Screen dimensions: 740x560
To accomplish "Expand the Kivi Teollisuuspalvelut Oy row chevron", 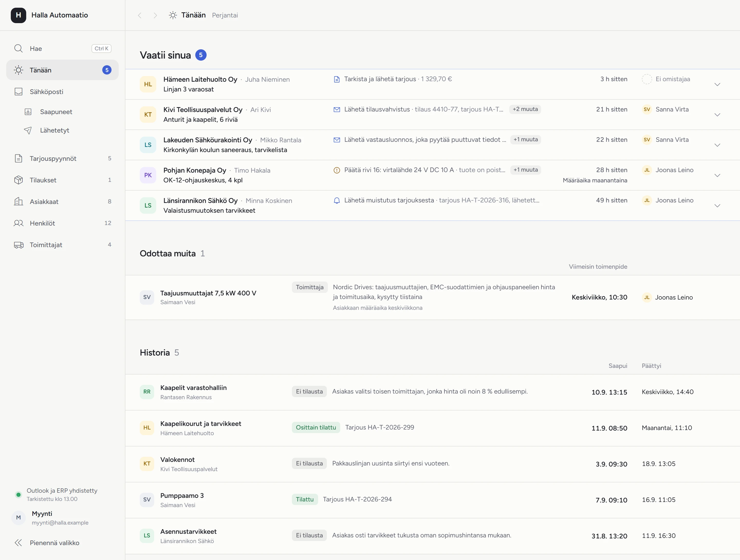I will [717, 115].
